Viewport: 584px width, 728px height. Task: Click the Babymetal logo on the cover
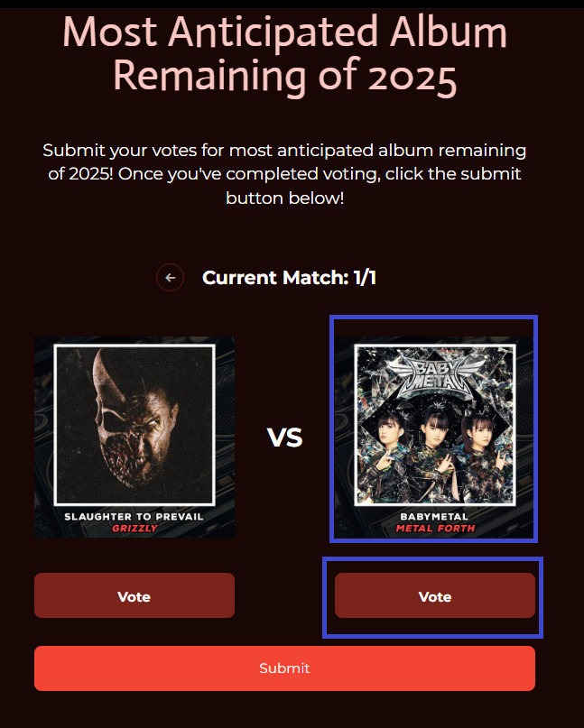point(434,376)
